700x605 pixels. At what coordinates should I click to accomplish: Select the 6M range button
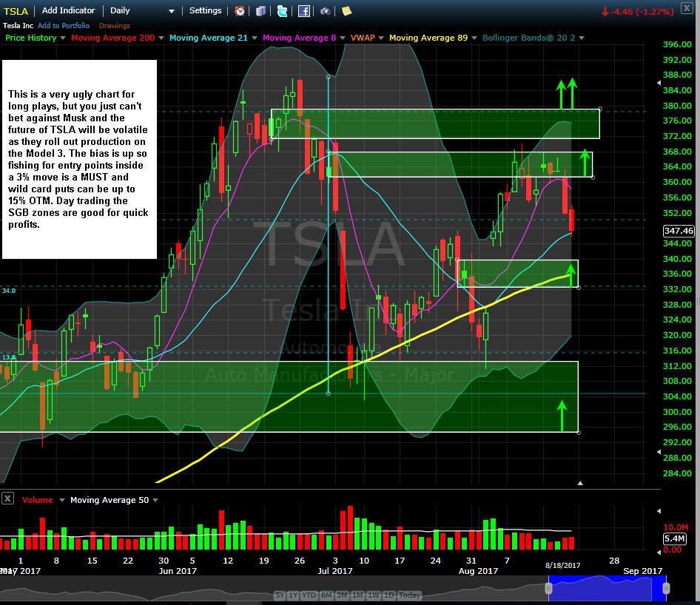pos(326,595)
